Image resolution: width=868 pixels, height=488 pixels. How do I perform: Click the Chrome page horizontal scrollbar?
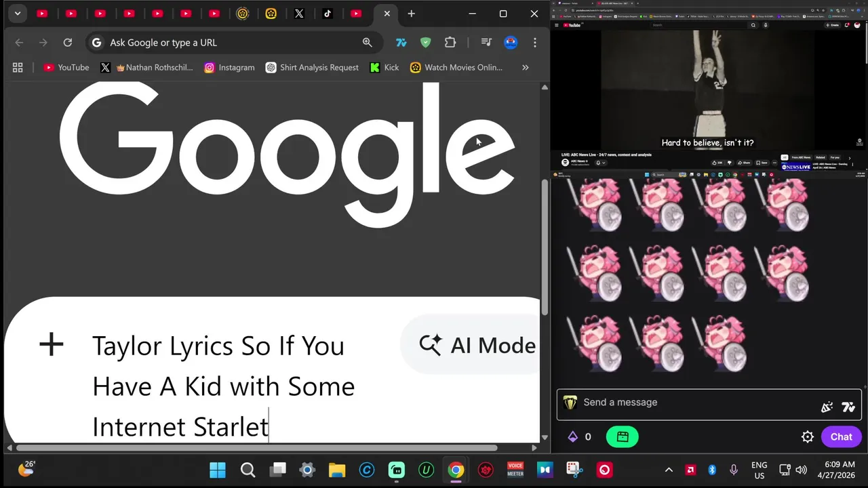pyautogui.click(x=256, y=447)
